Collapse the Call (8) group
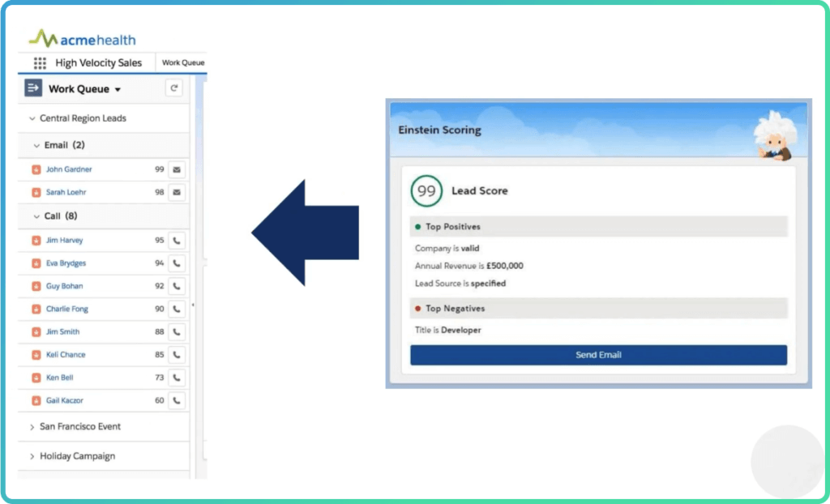830x504 pixels. click(x=36, y=216)
